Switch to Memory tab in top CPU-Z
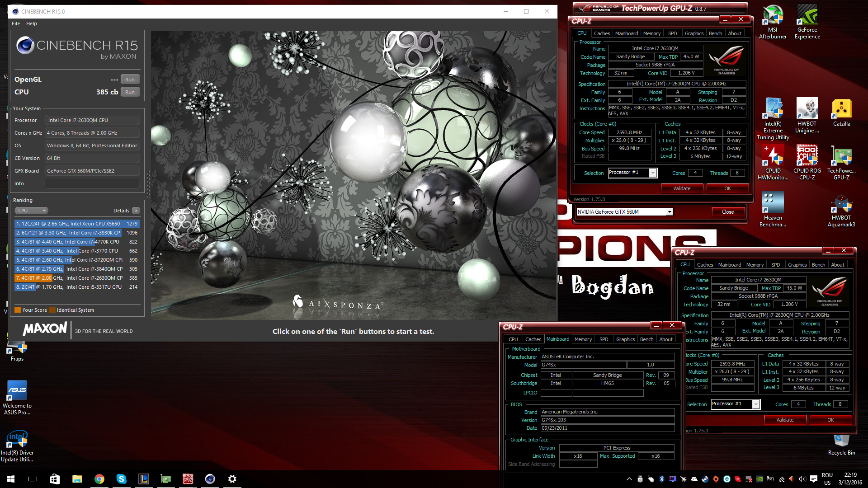The width and height of the screenshot is (868, 488). 651,33
